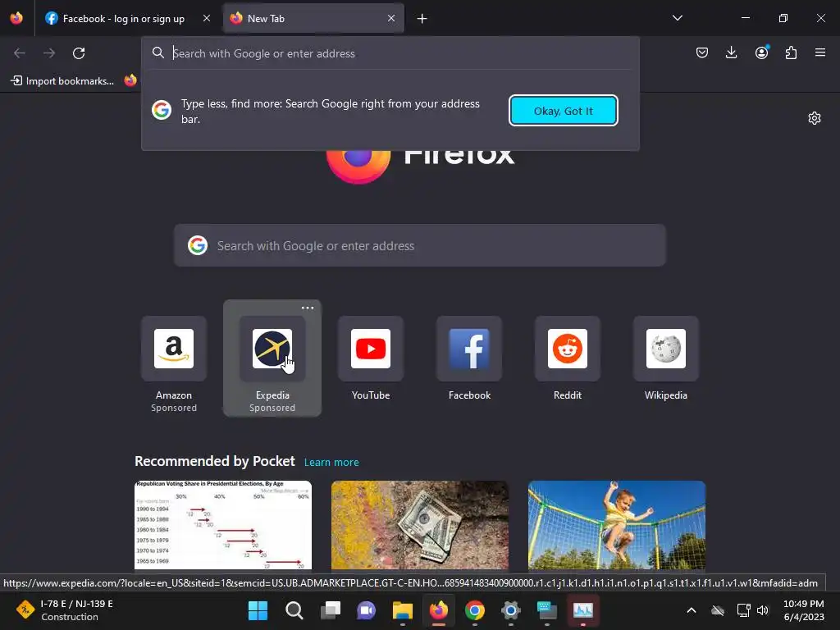Close the New Tab tab
The height and width of the screenshot is (630, 840).
[391, 18]
